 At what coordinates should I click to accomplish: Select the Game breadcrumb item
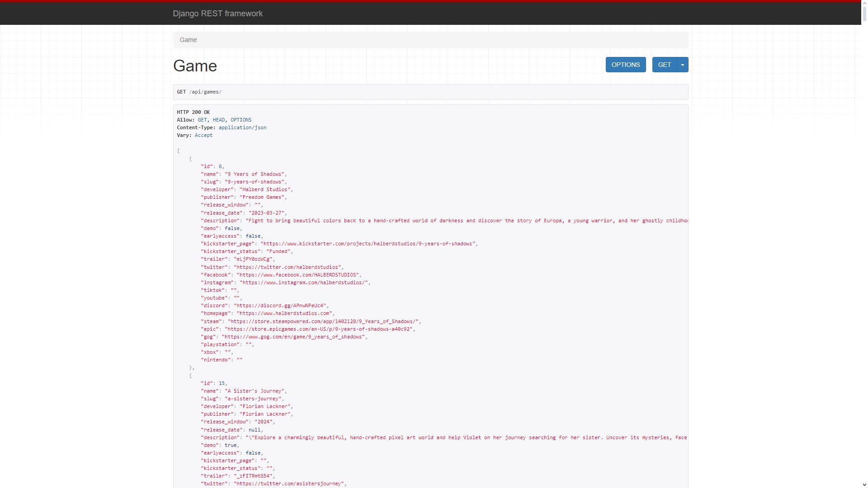pos(188,40)
